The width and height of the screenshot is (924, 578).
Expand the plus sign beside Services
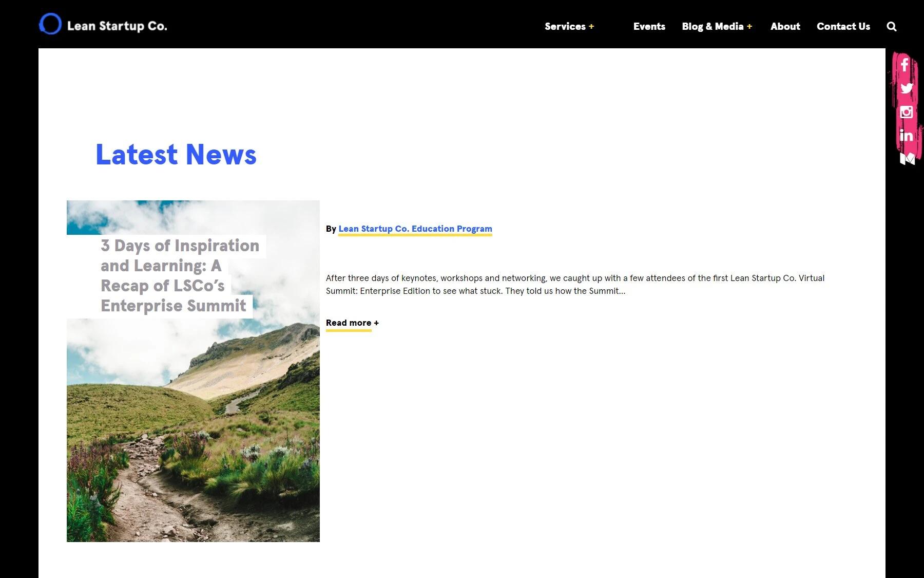point(591,27)
